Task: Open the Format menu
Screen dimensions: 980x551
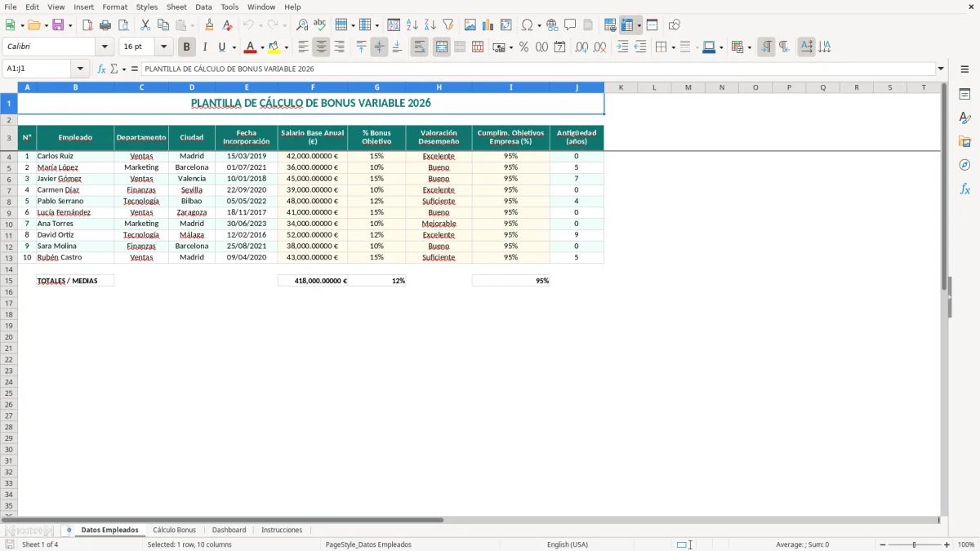Action: pyautogui.click(x=115, y=7)
